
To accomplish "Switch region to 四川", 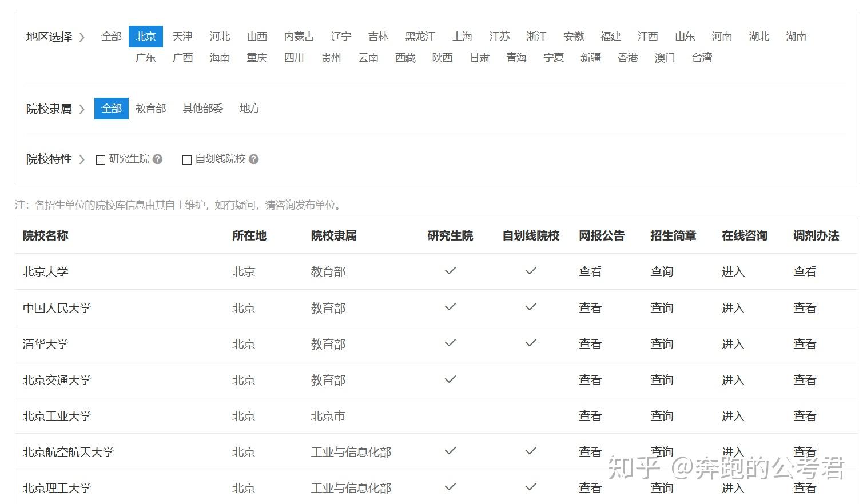I will point(294,58).
